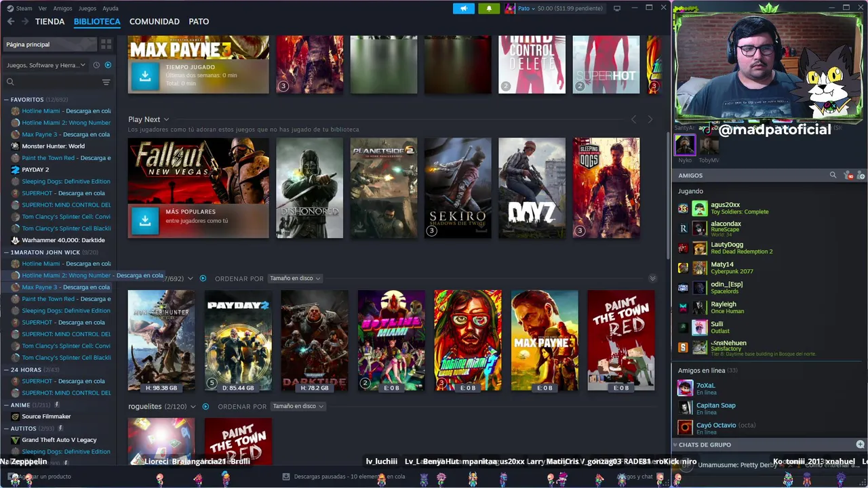Open the Juegos, Software y Herra... dropdown

click(46, 65)
